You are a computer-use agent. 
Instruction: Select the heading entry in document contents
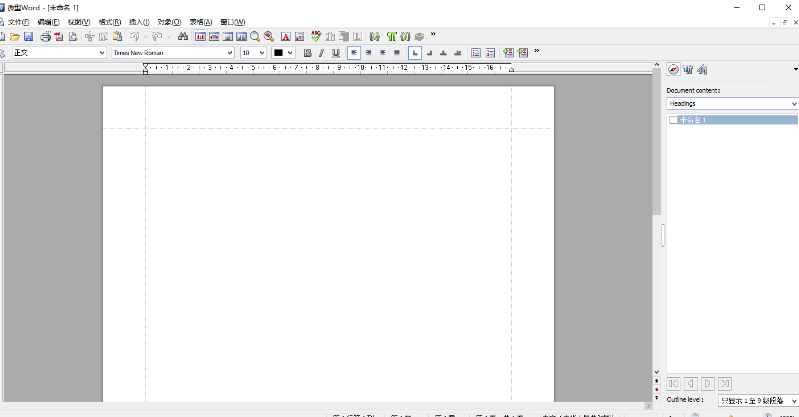click(692, 120)
